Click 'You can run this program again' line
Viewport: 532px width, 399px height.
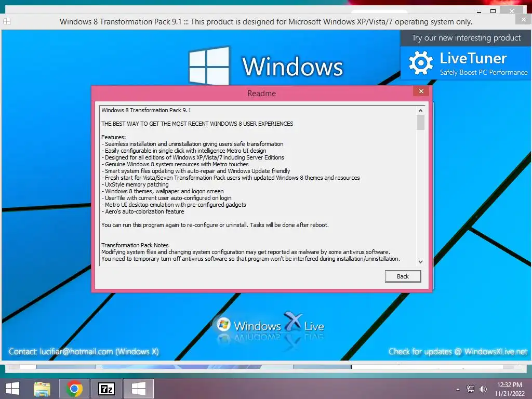(x=215, y=225)
